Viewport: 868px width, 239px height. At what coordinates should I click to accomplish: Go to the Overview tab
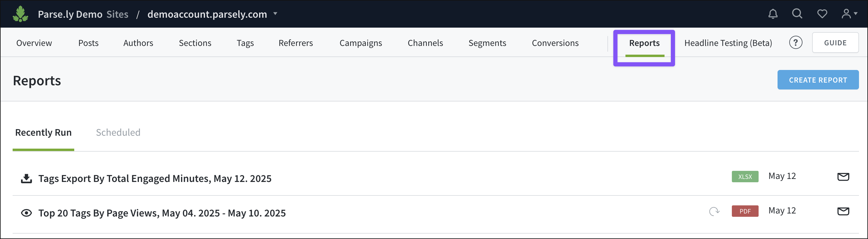point(34,43)
